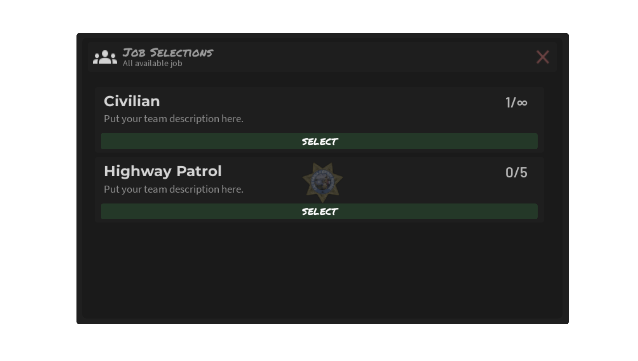Click the Civilian 1/∞ player count
The image size is (638, 361).
pos(516,102)
